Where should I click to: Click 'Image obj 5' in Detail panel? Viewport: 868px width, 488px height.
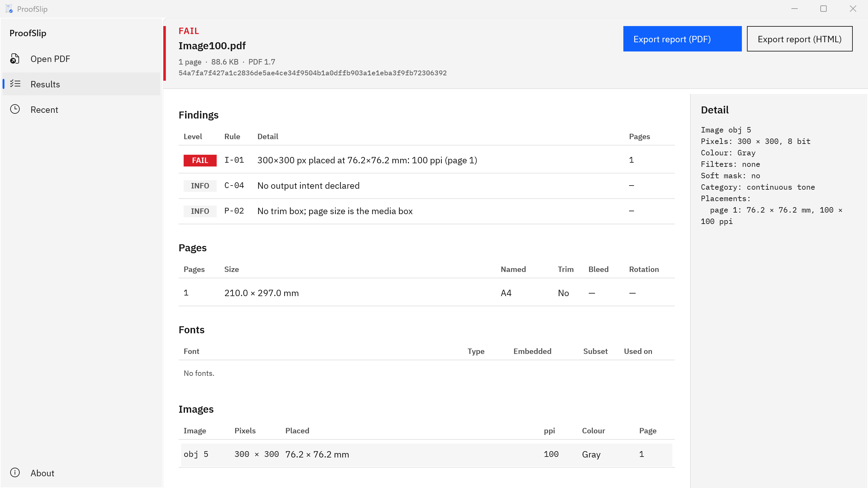[x=726, y=130]
